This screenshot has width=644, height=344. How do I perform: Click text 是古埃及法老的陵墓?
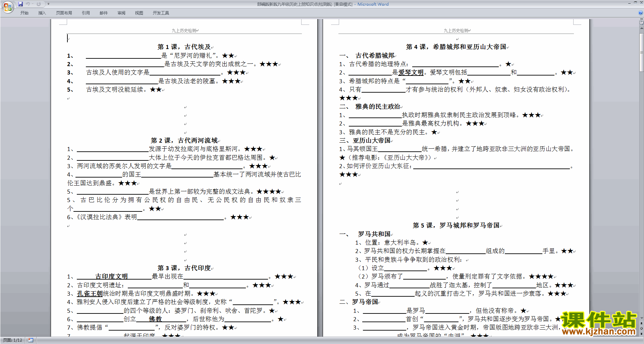(x=189, y=81)
